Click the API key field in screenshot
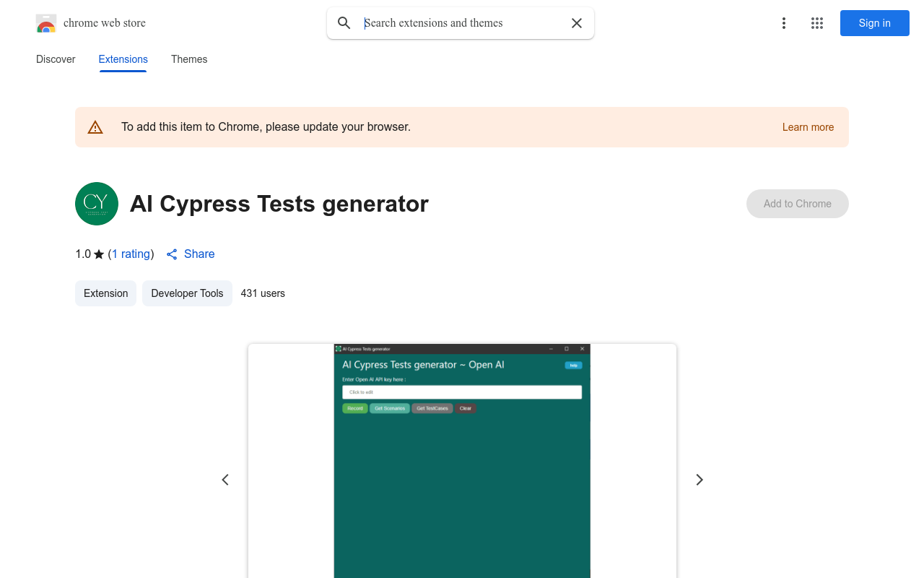Viewport: 924px width, 578px height. coord(462,392)
